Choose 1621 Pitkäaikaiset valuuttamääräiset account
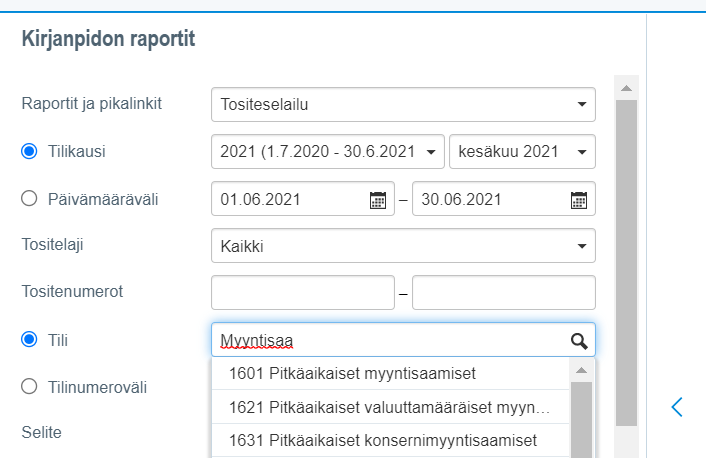706x467 pixels. [x=390, y=407]
